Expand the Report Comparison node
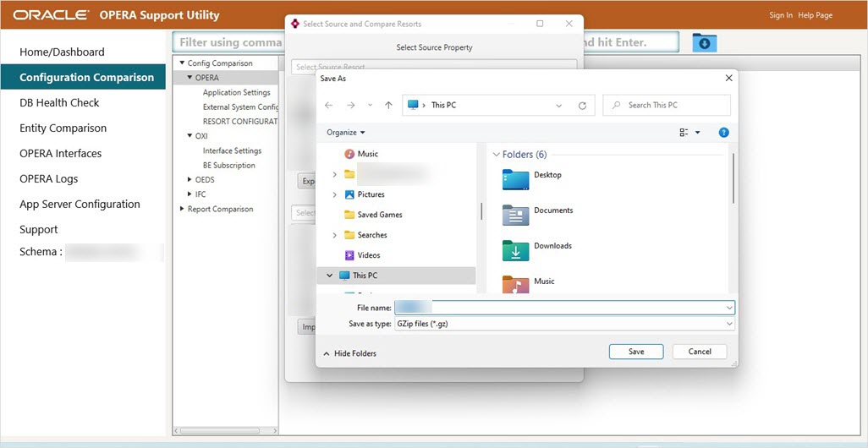The height and width of the screenshot is (448, 868). click(182, 209)
